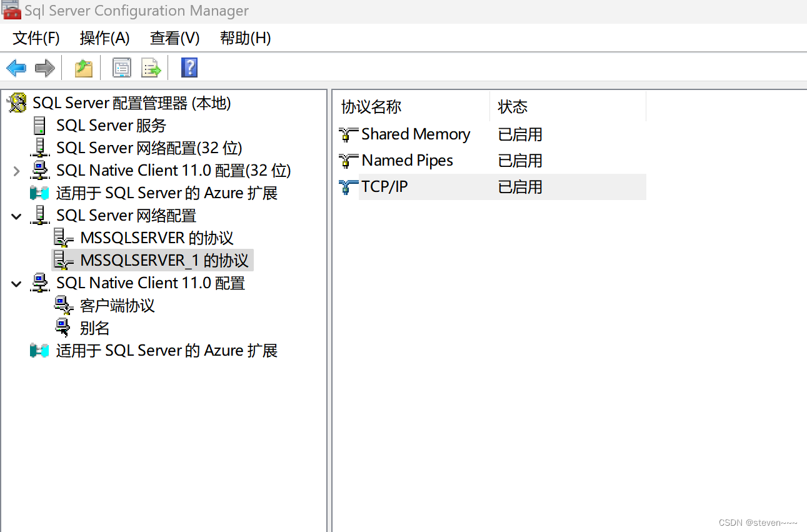
Task: Click the 客户端协议 icon
Action: [x=64, y=306]
